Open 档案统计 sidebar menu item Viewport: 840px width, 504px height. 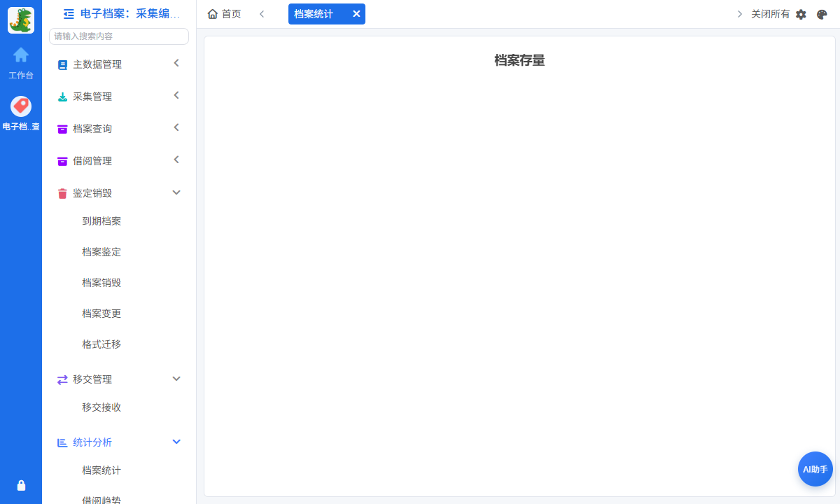tap(101, 470)
